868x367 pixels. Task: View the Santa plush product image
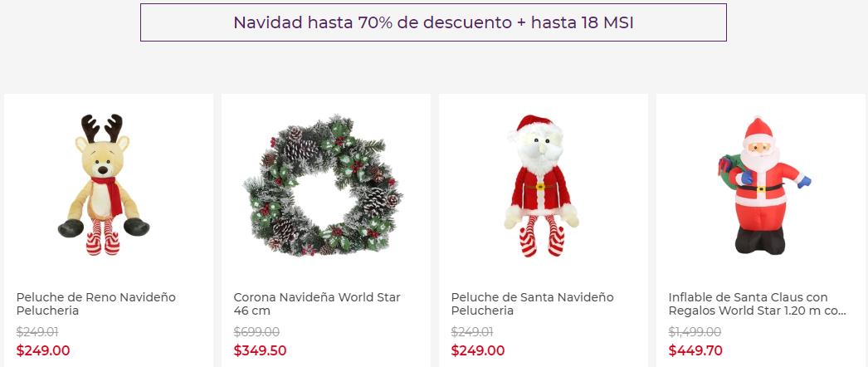541,185
